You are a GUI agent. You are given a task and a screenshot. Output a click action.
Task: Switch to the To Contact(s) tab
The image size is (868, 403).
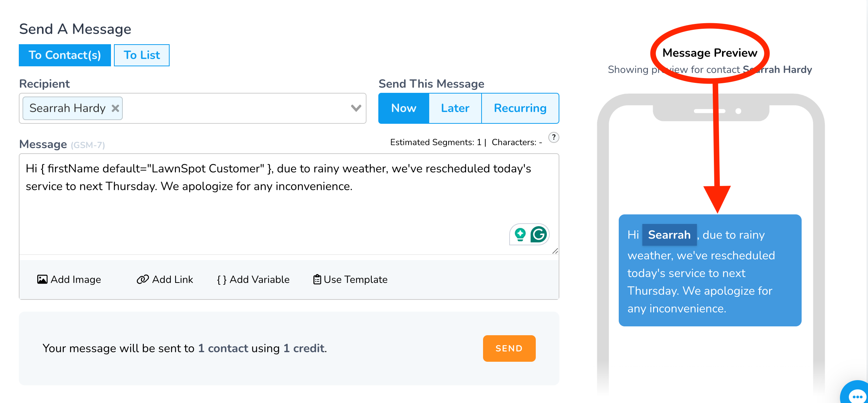65,55
